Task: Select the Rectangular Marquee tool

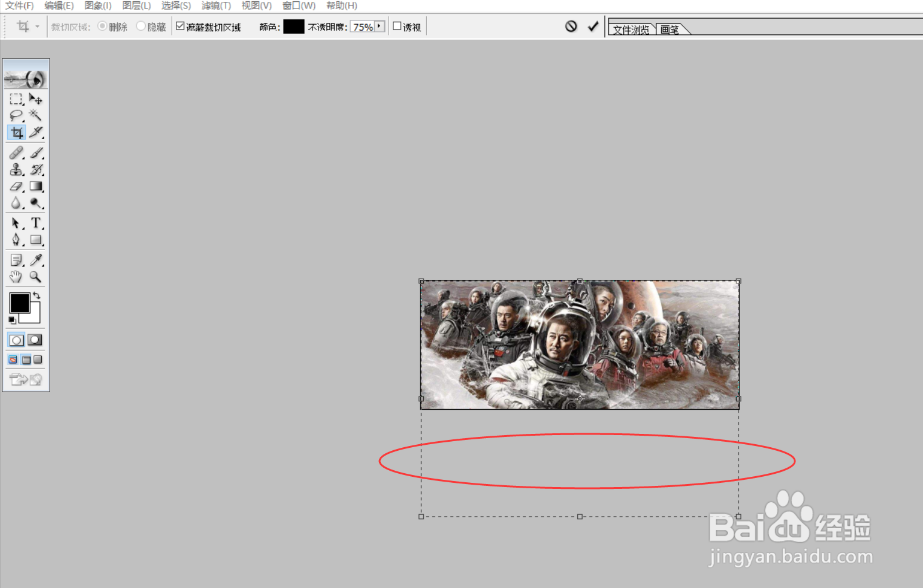Action: tap(16, 99)
